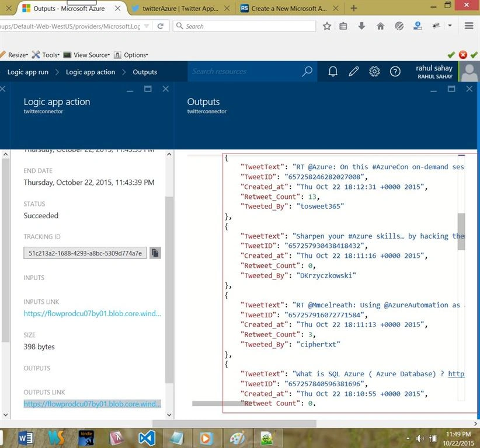Image resolution: width=480 pixels, height=448 pixels.
Task: Switch to the twitterAzure Twitter App tab
Action: (x=180, y=9)
